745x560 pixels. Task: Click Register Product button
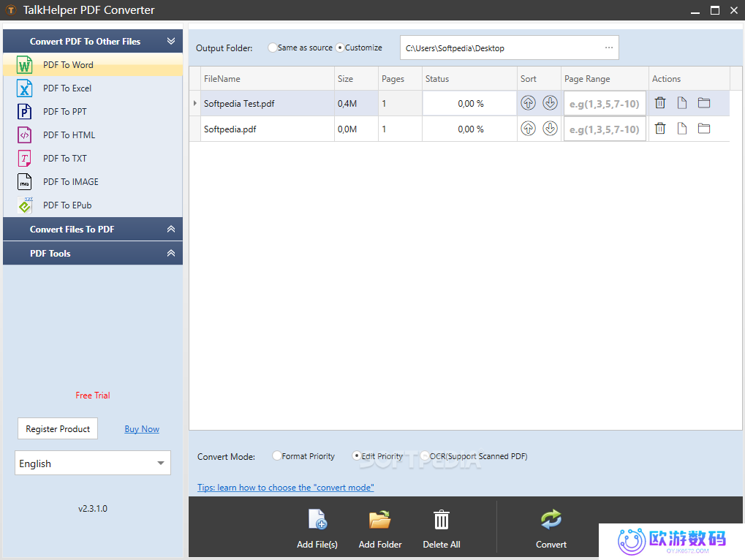pos(58,428)
